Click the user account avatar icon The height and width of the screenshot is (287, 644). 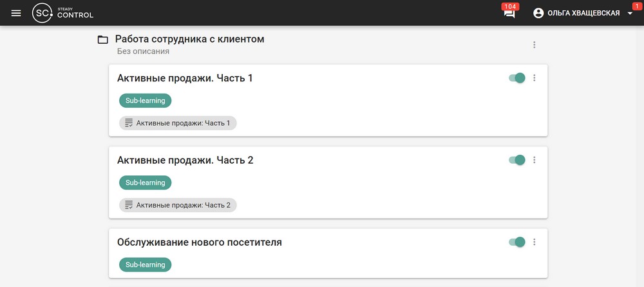tap(538, 13)
